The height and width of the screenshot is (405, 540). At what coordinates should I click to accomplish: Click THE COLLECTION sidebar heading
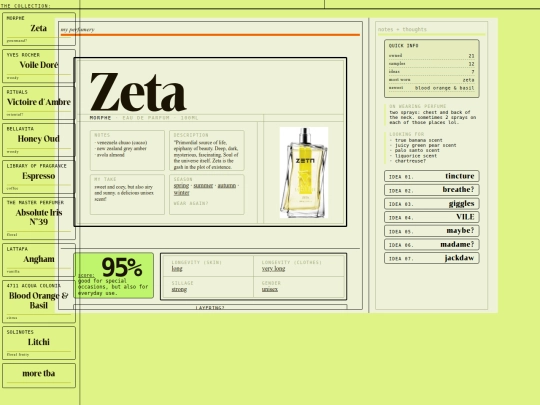[25, 6]
